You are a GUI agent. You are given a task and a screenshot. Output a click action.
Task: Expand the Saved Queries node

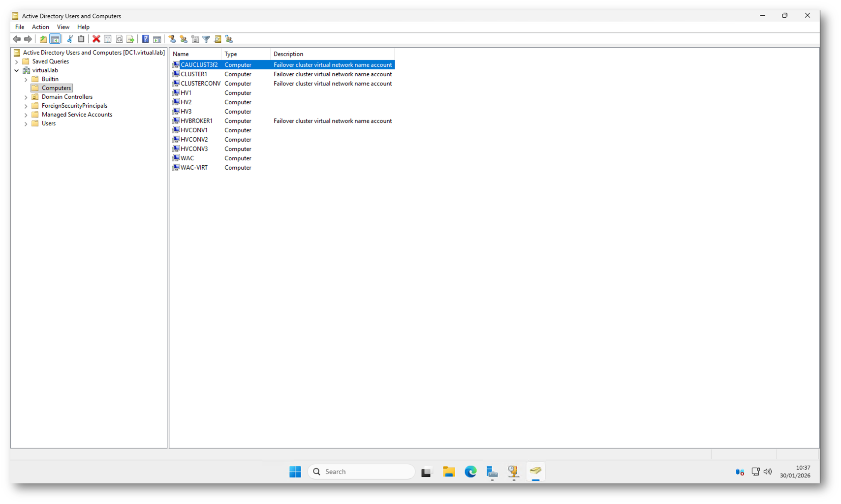17,62
